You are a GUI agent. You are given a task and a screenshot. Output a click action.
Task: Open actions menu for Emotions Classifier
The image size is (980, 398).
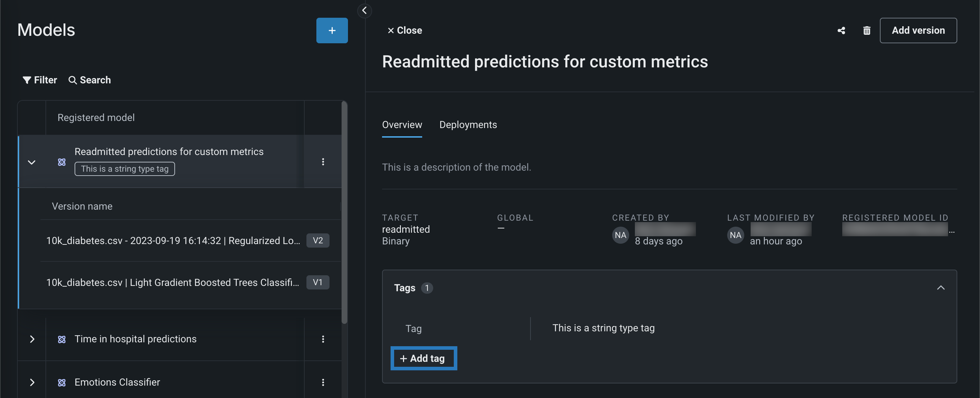click(x=323, y=382)
